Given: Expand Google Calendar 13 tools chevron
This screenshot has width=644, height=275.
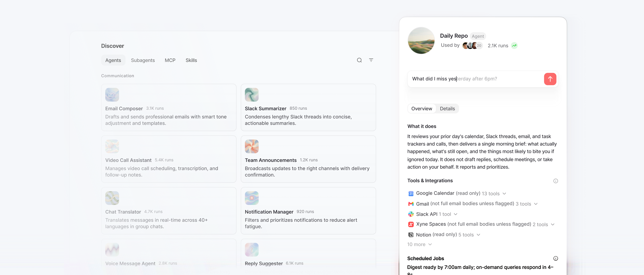Looking at the screenshot, I should coord(504,194).
